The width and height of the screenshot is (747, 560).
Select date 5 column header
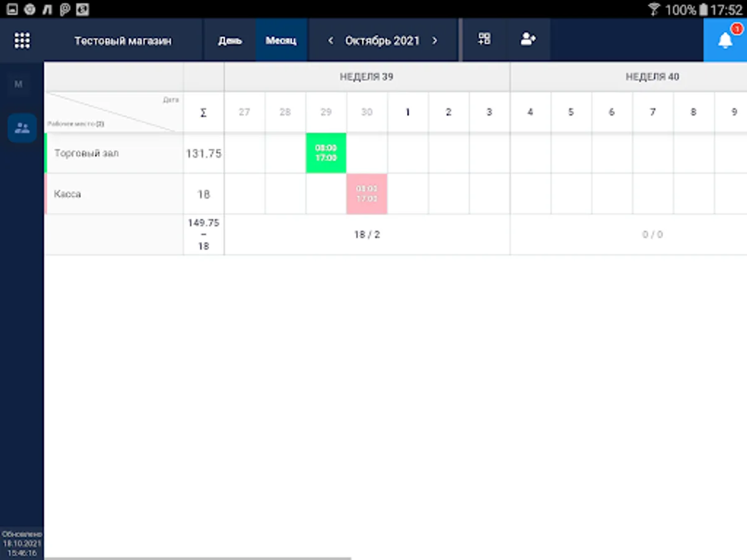[x=571, y=113]
